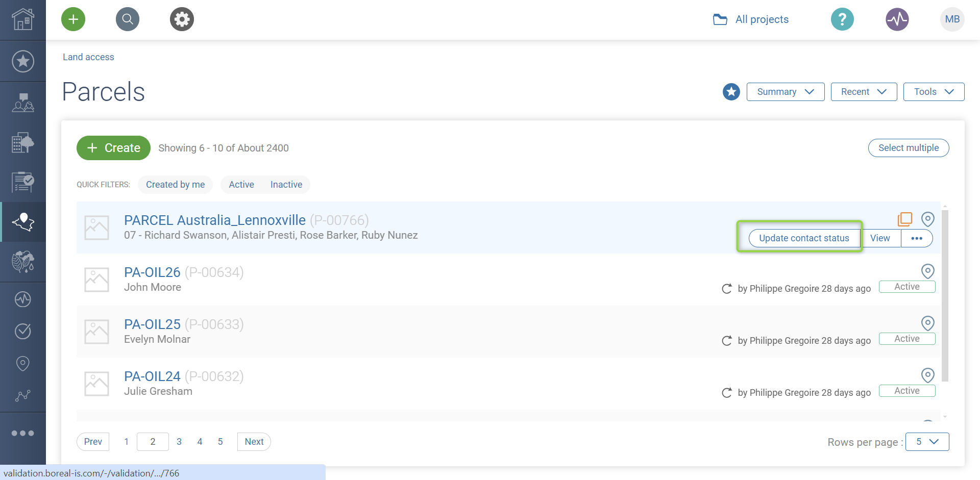
Task: Go to page 3 of parcels
Action: pyautogui.click(x=179, y=442)
